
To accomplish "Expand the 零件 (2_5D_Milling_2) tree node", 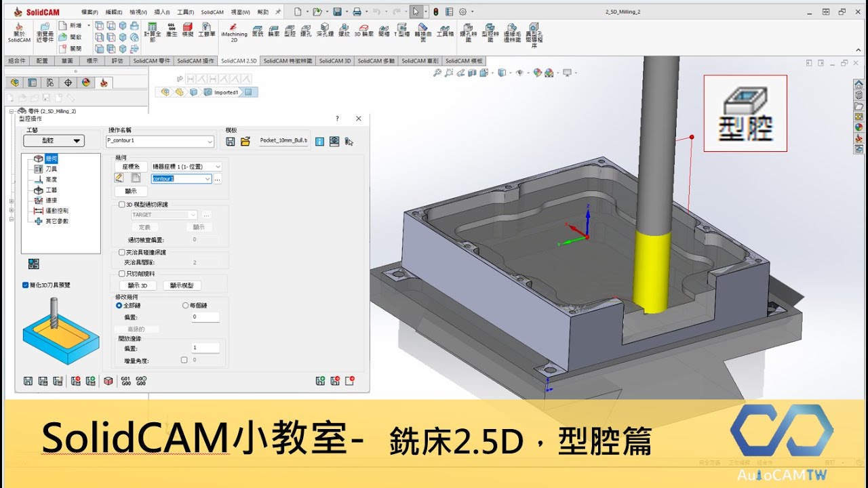I will click(12, 110).
